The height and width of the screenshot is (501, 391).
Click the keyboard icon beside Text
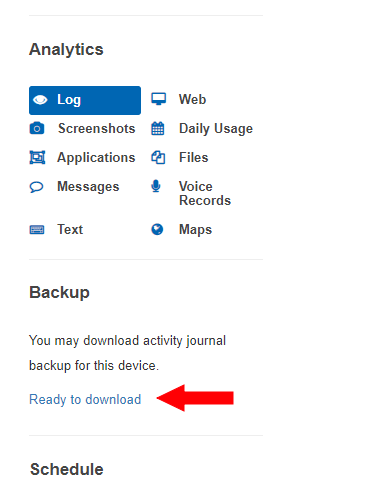click(x=37, y=230)
